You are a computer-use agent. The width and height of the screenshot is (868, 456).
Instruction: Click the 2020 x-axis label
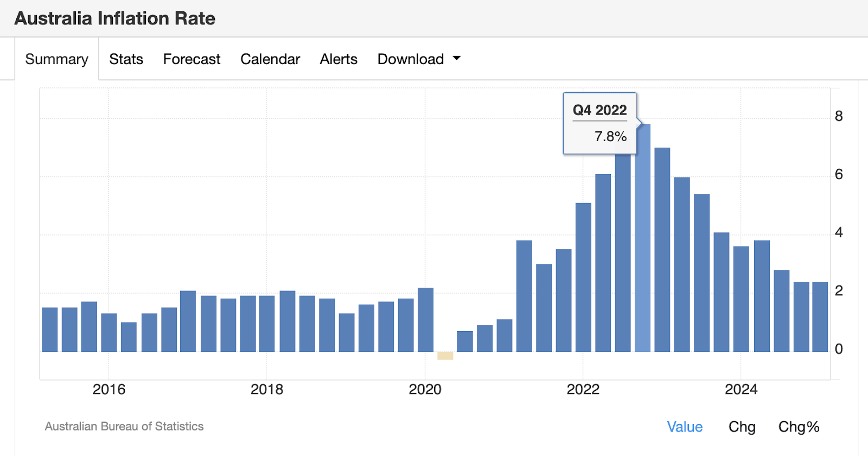(x=425, y=389)
